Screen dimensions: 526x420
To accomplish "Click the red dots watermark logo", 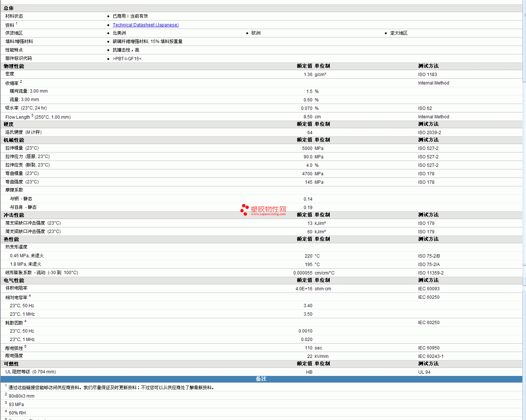I will tap(244, 209).
